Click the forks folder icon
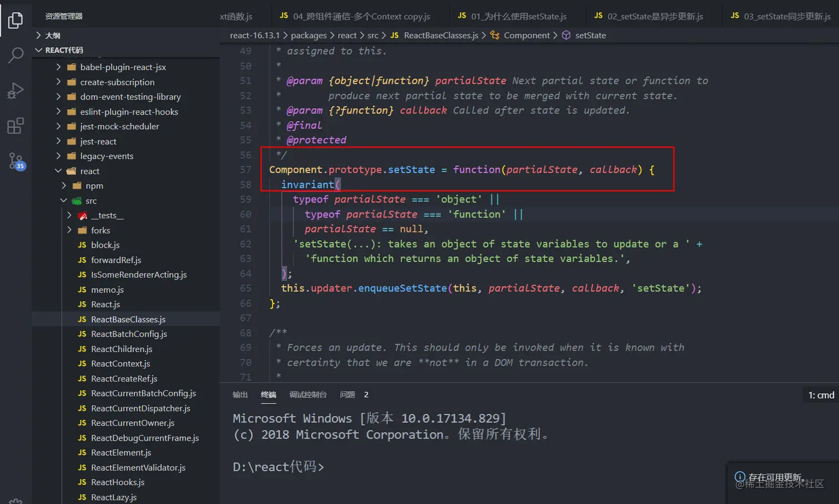Image resolution: width=839 pixels, height=504 pixels. point(83,230)
